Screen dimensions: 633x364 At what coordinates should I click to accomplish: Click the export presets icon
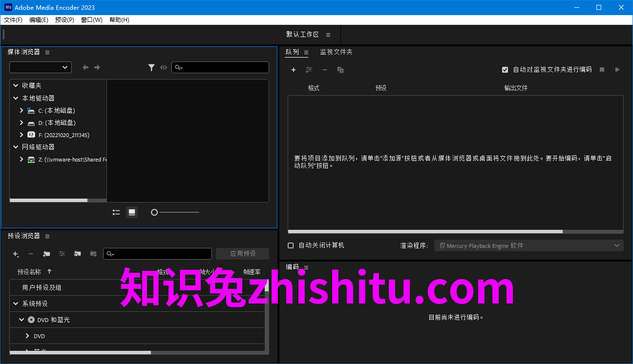pyautogui.click(x=93, y=254)
